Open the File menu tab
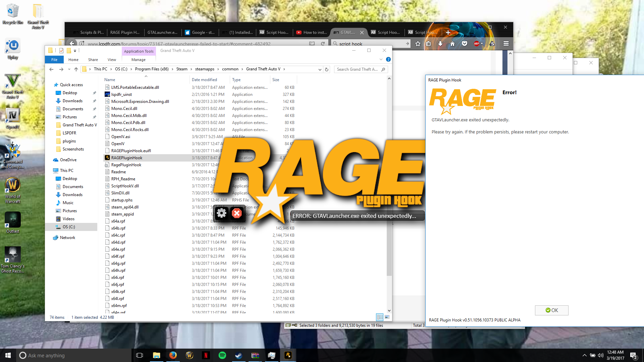 point(54,60)
